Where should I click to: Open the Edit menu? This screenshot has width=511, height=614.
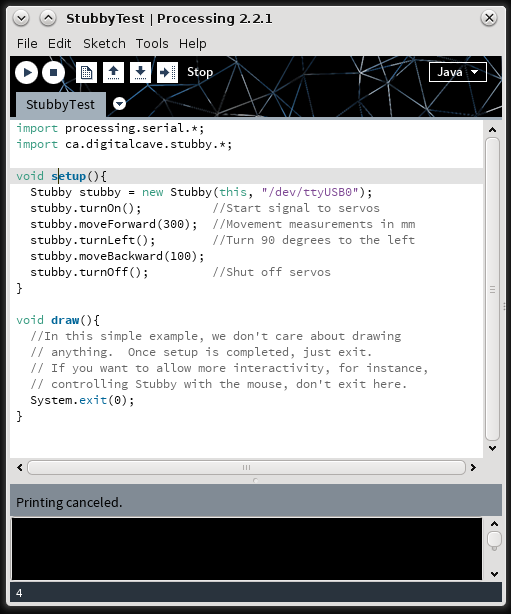tap(60, 43)
